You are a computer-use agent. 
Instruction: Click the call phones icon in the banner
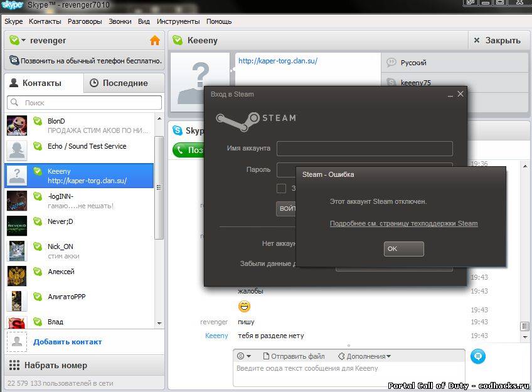14,60
